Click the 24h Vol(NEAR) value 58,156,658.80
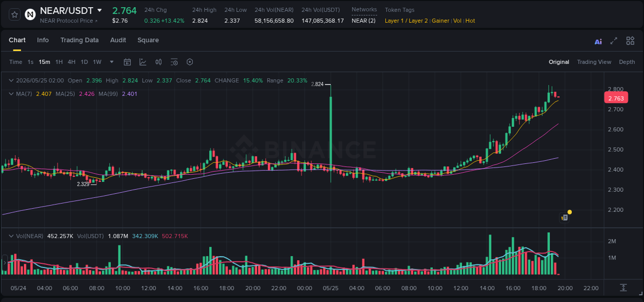The image size is (644, 302). click(274, 21)
